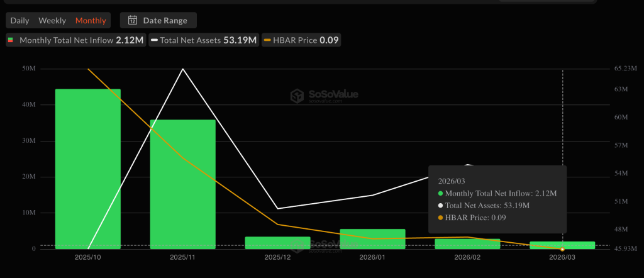This screenshot has width=644, height=278.
Task: Click the 2025/12 green inflow bar
Action: tap(277, 243)
